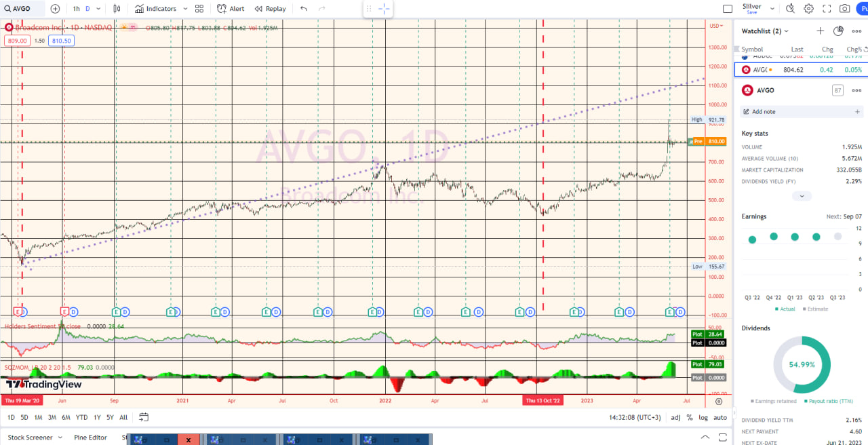Select the 6M date range

[x=66, y=417]
